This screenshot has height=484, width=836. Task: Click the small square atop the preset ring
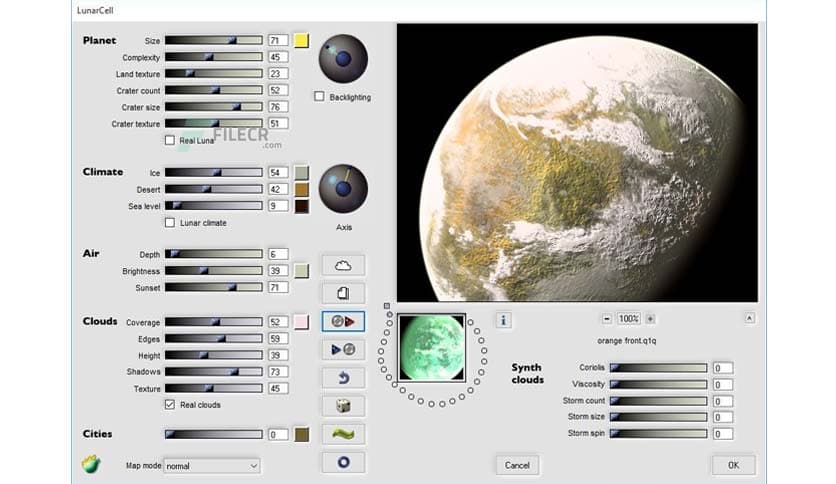[387, 306]
